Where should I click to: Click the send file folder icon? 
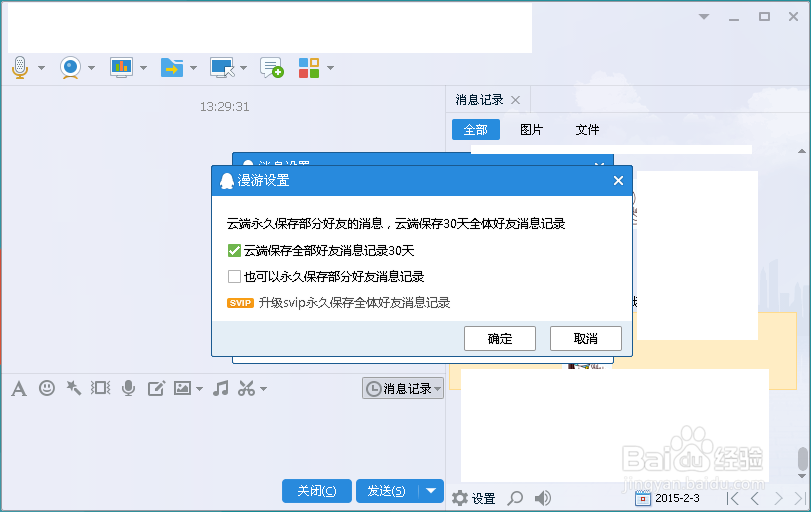172,68
